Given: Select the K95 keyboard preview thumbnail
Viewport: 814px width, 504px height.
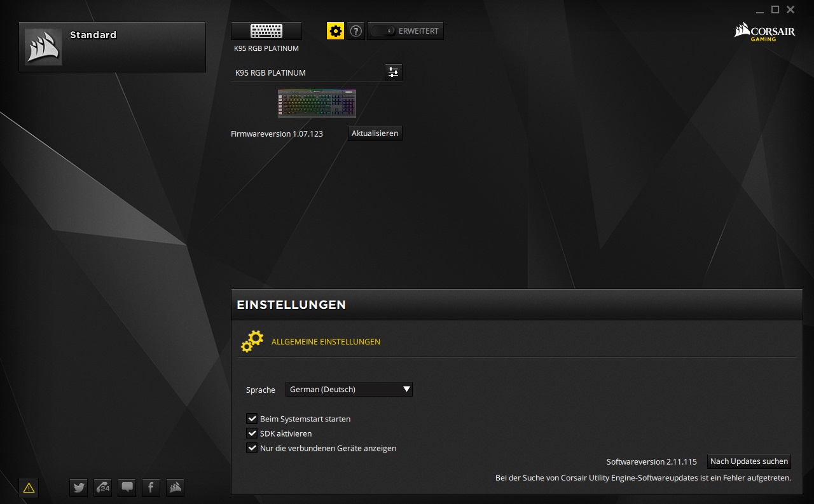Looking at the screenshot, I should (x=317, y=103).
